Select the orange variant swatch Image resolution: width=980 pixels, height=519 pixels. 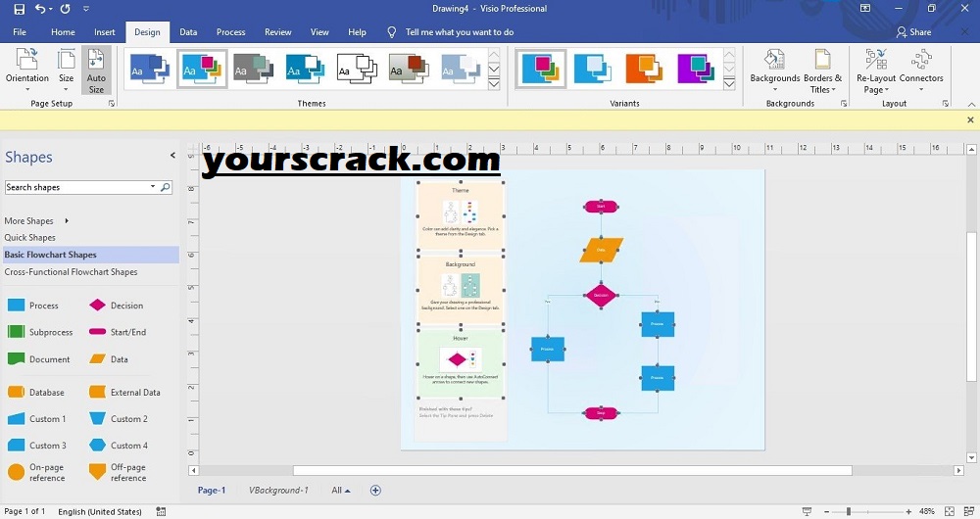point(644,69)
